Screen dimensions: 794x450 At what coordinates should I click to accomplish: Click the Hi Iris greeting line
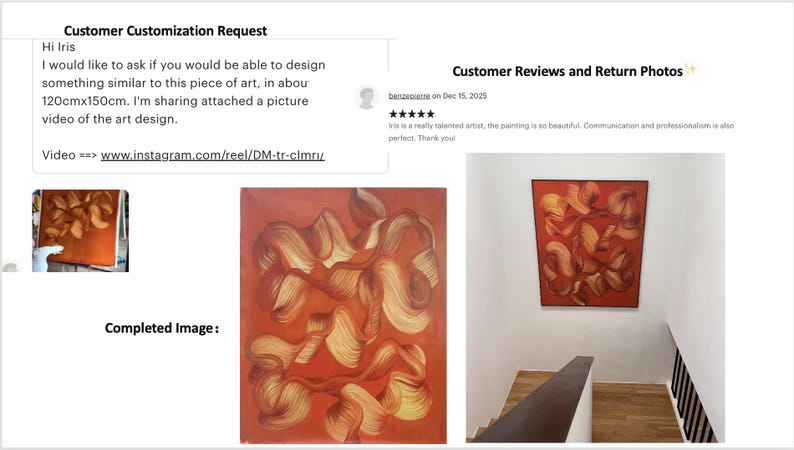pos(59,47)
